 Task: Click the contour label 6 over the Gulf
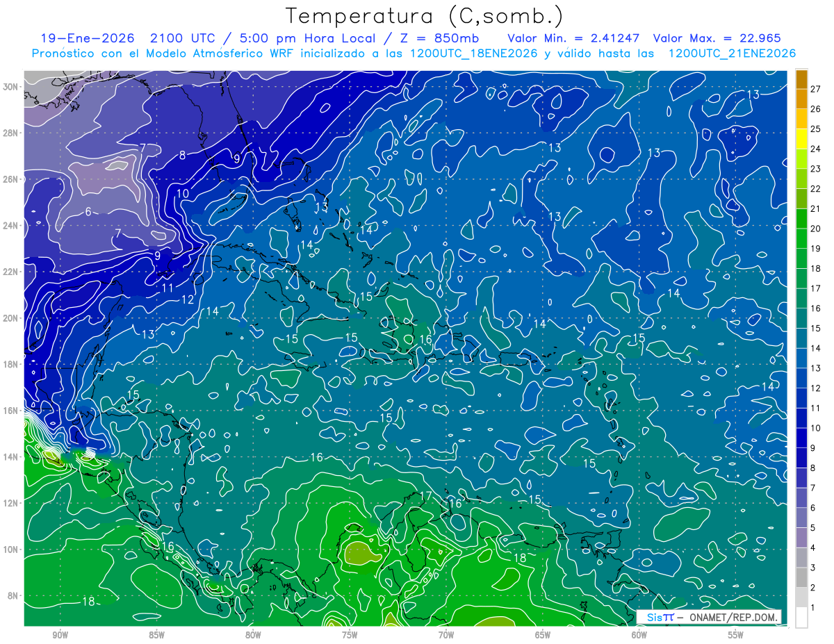(x=88, y=211)
